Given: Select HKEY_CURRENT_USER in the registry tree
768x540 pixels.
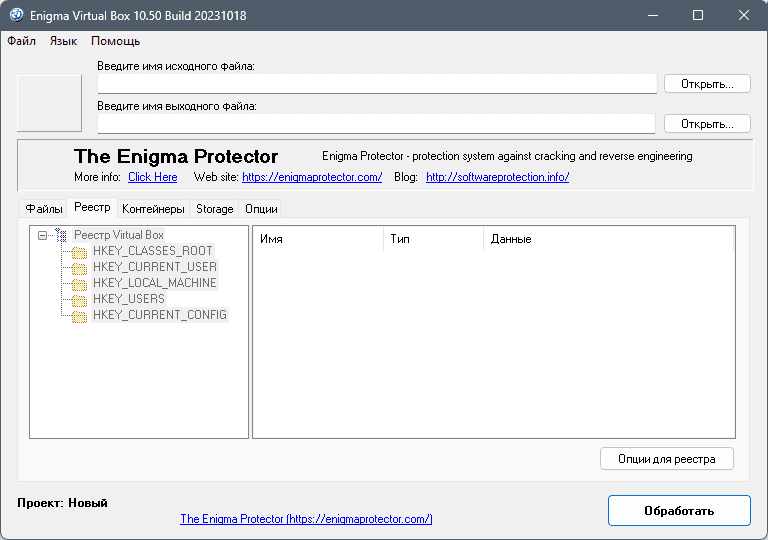Looking at the screenshot, I should pos(155,267).
